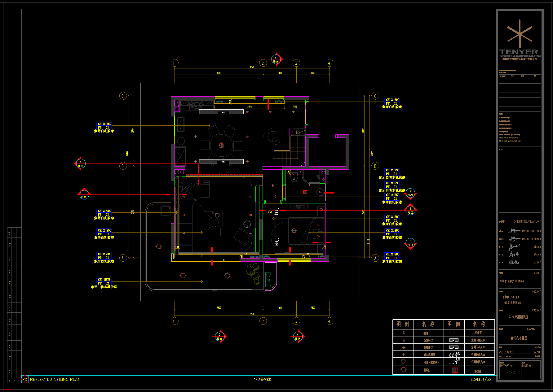This screenshot has width=553, height=392.
Task: Click the CH 2.500 ceiling label
Action: click(x=392, y=217)
